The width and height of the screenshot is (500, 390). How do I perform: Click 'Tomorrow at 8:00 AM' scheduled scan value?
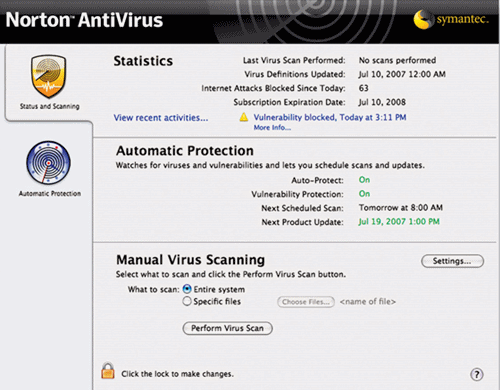[x=401, y=208]
